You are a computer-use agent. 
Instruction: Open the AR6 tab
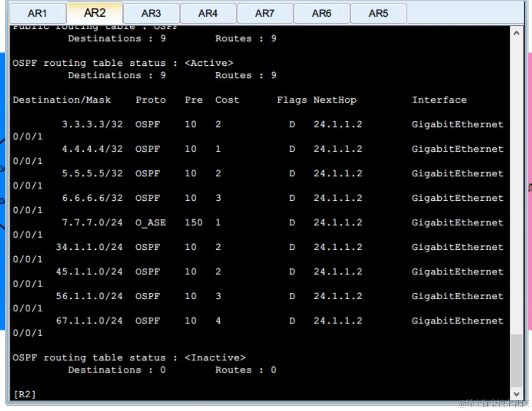click(x=321, y=13)
